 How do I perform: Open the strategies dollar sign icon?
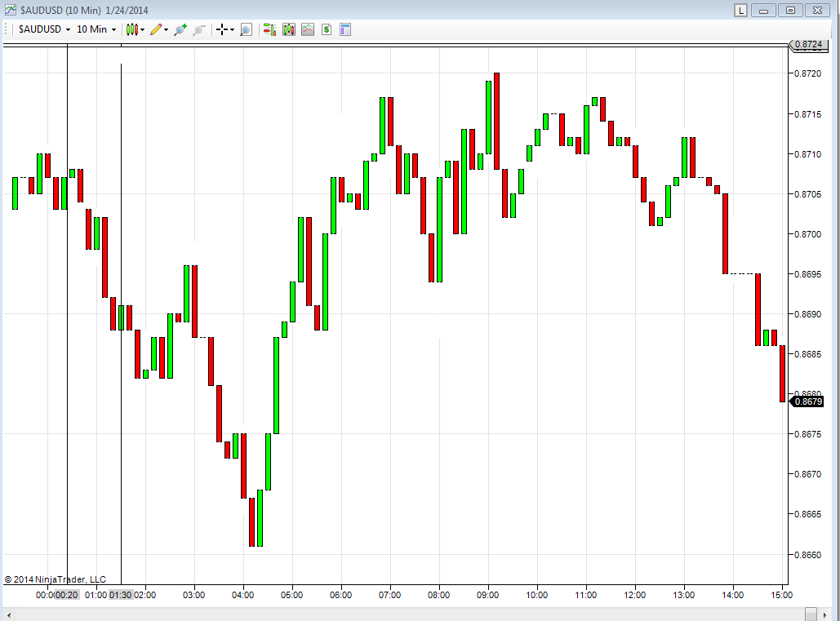[327, 29]
